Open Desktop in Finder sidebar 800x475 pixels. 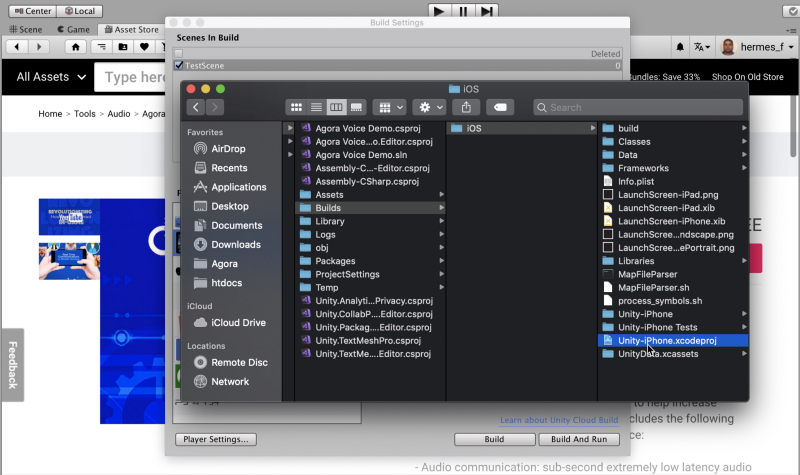221,206
